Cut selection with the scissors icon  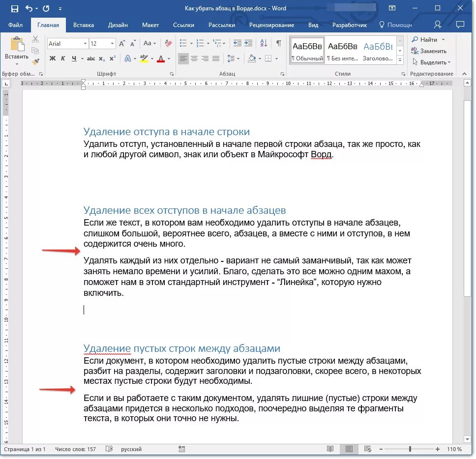tap(35, 39)
